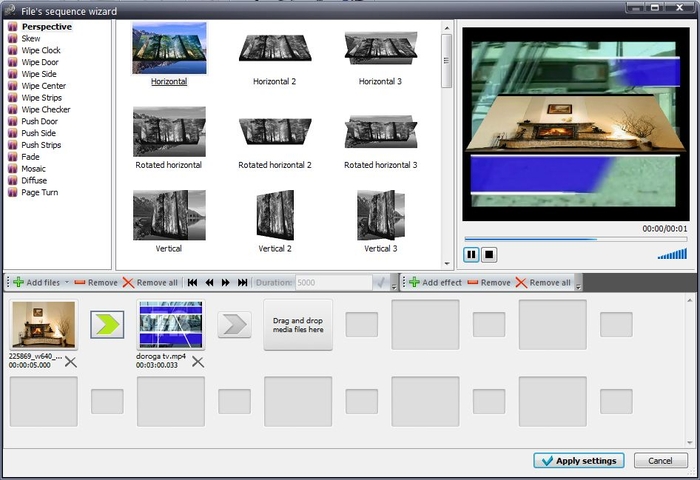The height and width of the screenshot is (480, 700).
Task: Pause the preview playback
Action: 472,255
